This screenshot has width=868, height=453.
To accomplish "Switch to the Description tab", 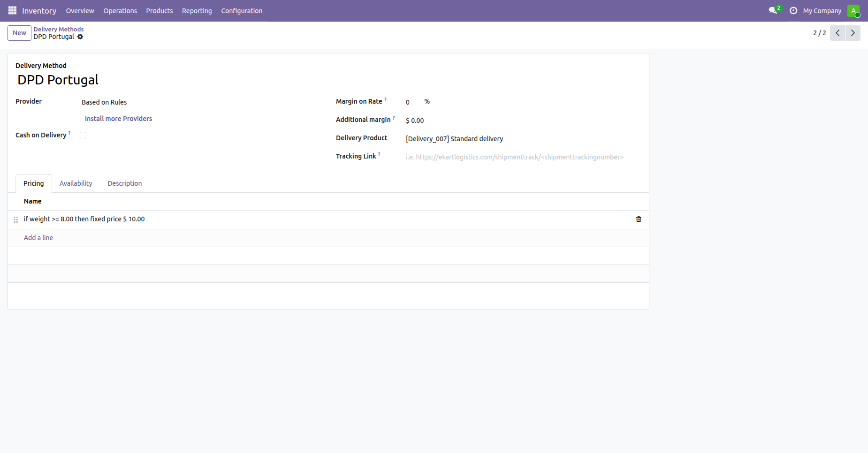I will (x=125, y=183).
